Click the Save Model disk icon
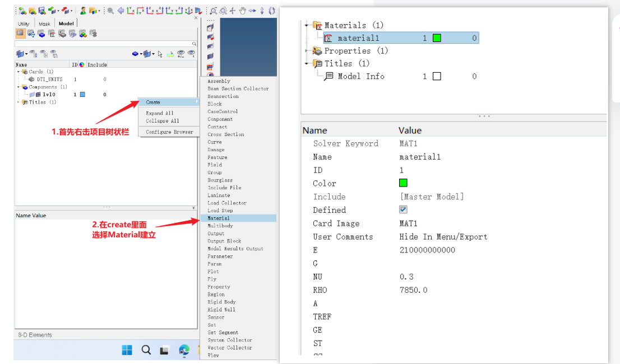 (x=42, y=11)
